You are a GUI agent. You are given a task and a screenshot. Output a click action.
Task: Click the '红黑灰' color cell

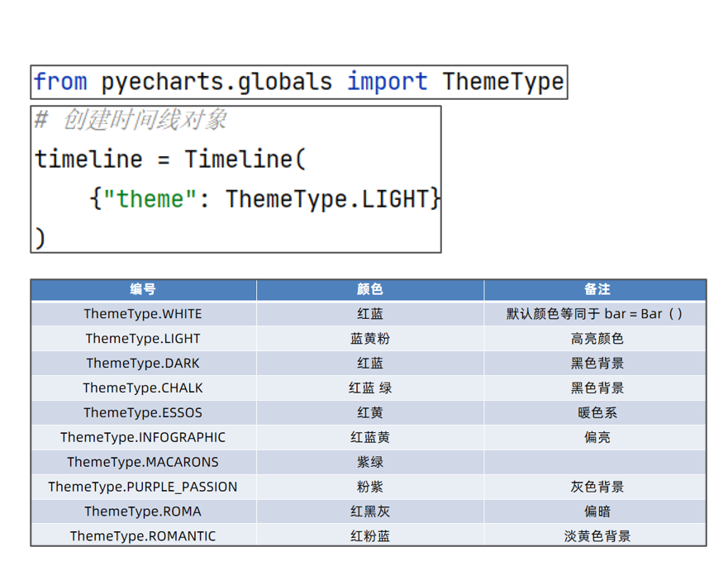[370, 511]
